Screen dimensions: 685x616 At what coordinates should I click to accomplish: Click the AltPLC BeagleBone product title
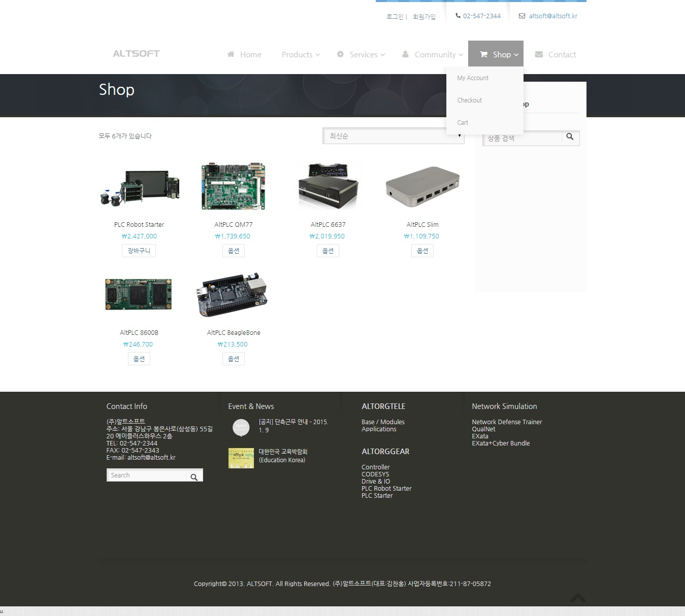pos(234,332)
